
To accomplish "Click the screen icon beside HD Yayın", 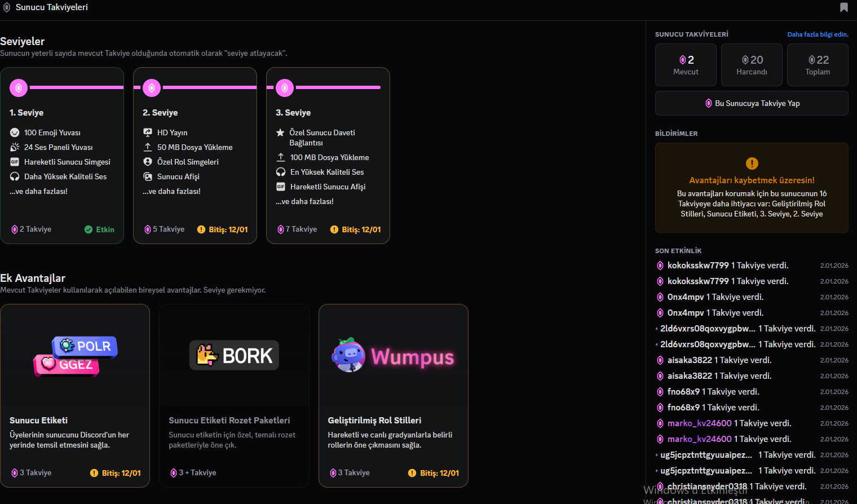I will 148,132.
